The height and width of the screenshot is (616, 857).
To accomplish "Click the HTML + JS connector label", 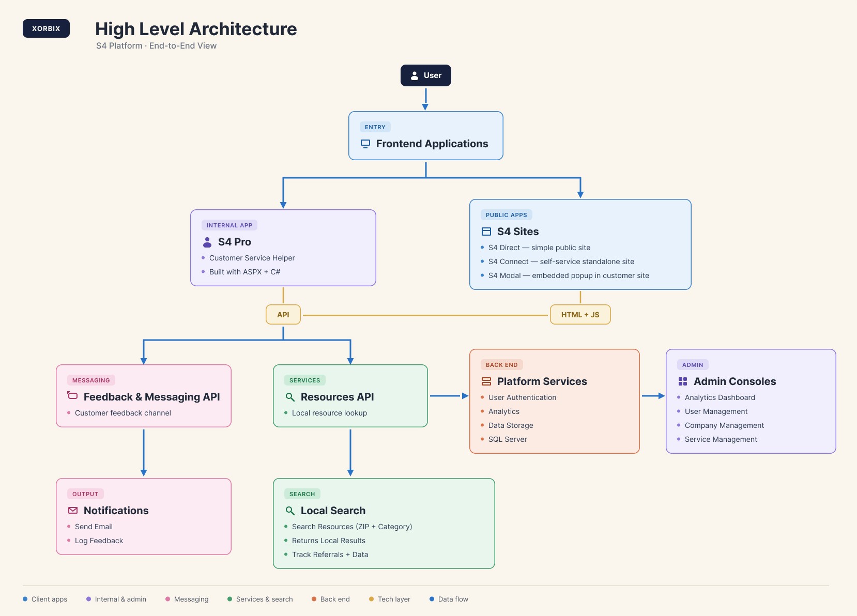I will [x=580, y=315].
